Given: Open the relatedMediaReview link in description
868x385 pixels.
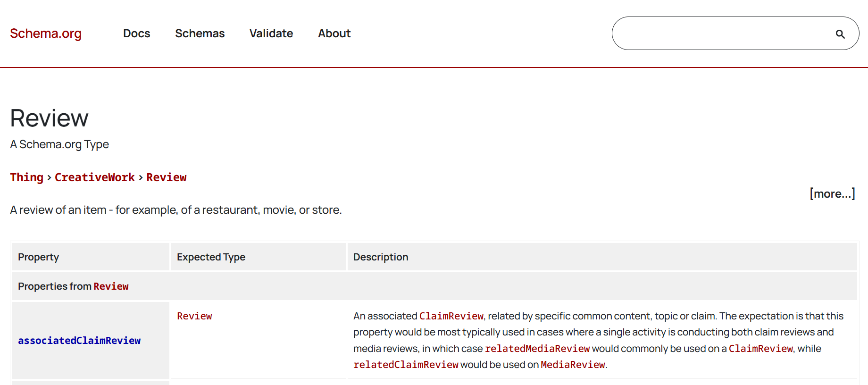Looking at the screenshot, I should 537,349.
